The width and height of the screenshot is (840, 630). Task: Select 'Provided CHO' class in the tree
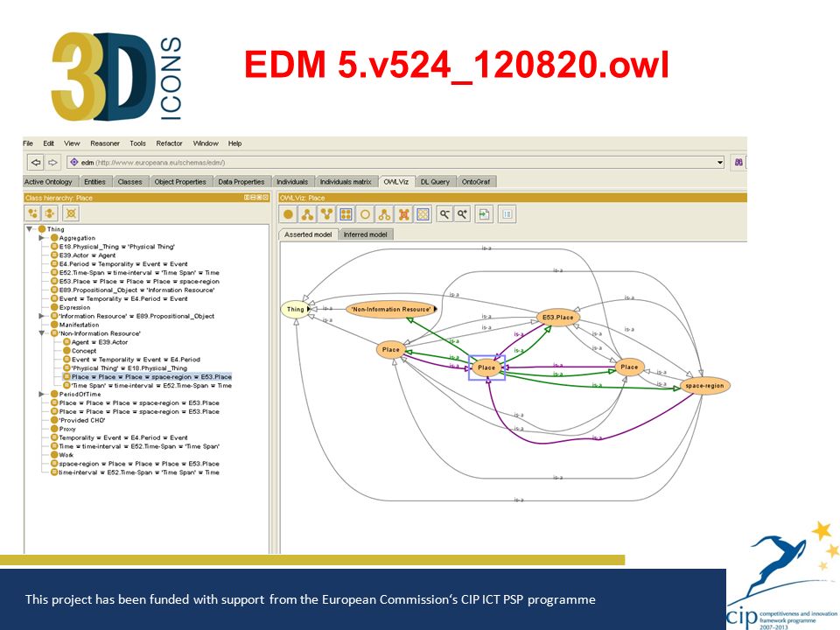click(x=82, y=421)
